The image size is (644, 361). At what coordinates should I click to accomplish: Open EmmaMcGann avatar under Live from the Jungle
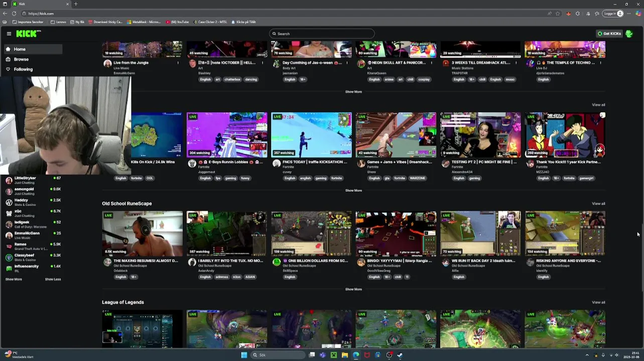click(107, 64)
